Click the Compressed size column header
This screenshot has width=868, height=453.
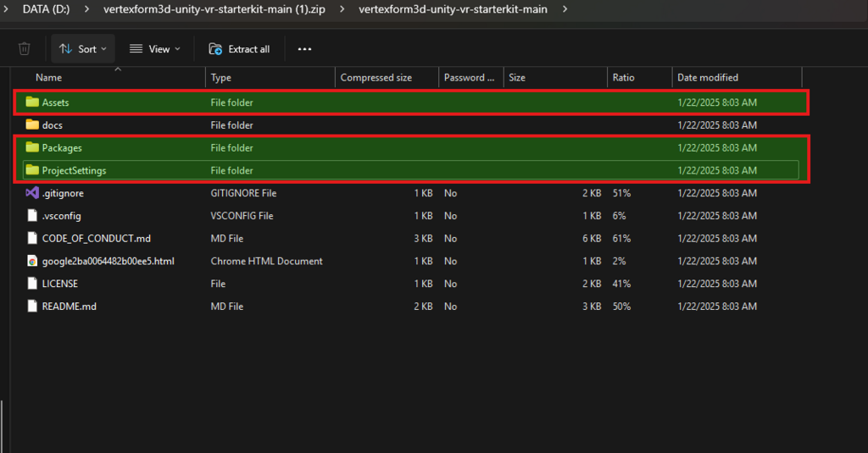376,78
